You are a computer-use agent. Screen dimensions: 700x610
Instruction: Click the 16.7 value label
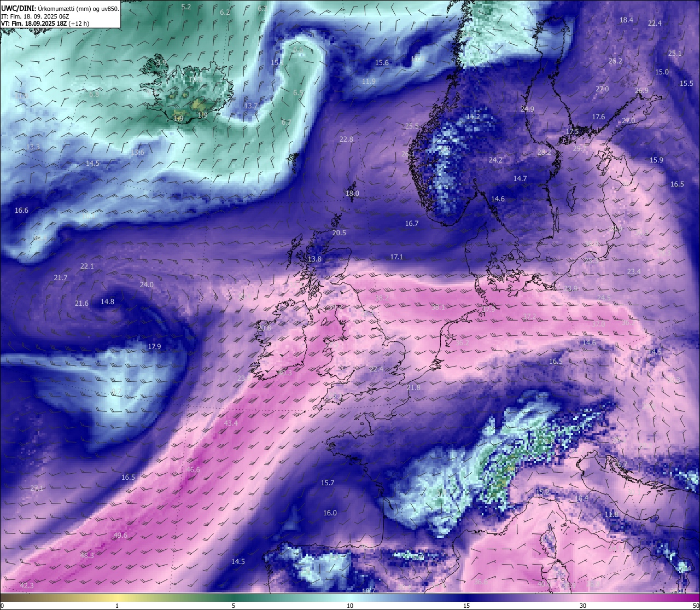coord(412,224)
